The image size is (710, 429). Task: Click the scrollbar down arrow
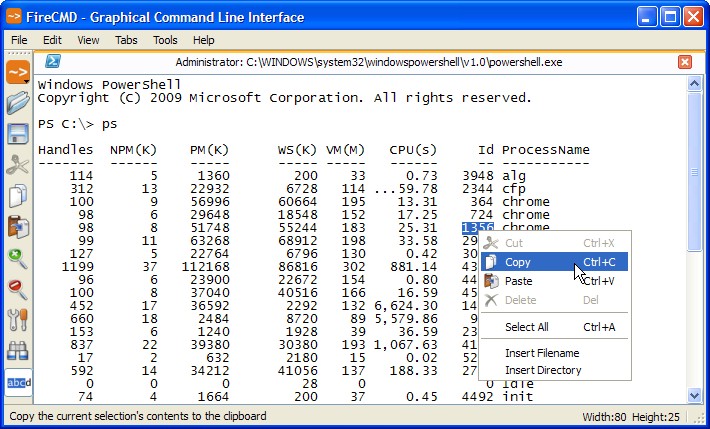point(694,395)
